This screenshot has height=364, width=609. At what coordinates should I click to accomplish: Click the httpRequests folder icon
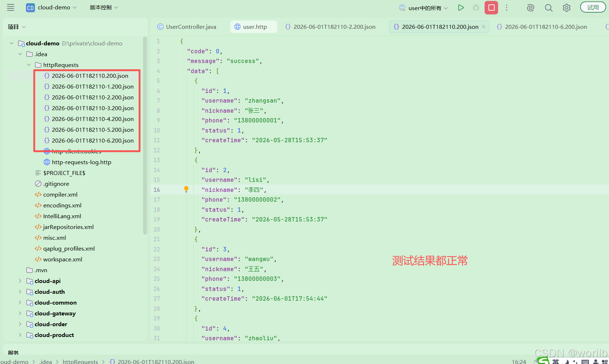pyautogui.click(x=38, y=65)
